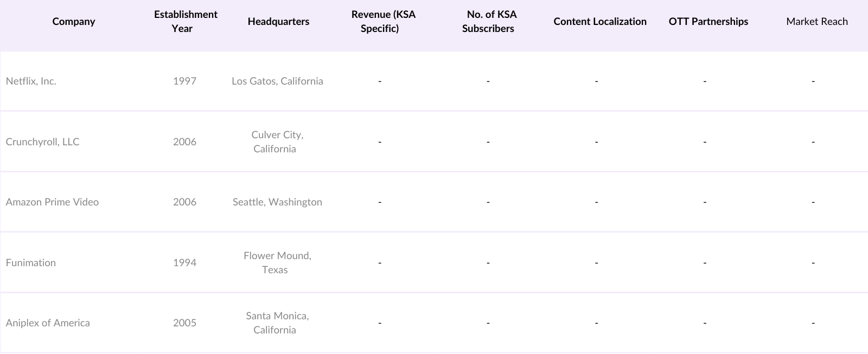
Task: Select the Netflix, Inc. company cell
Action: point(31,81)
